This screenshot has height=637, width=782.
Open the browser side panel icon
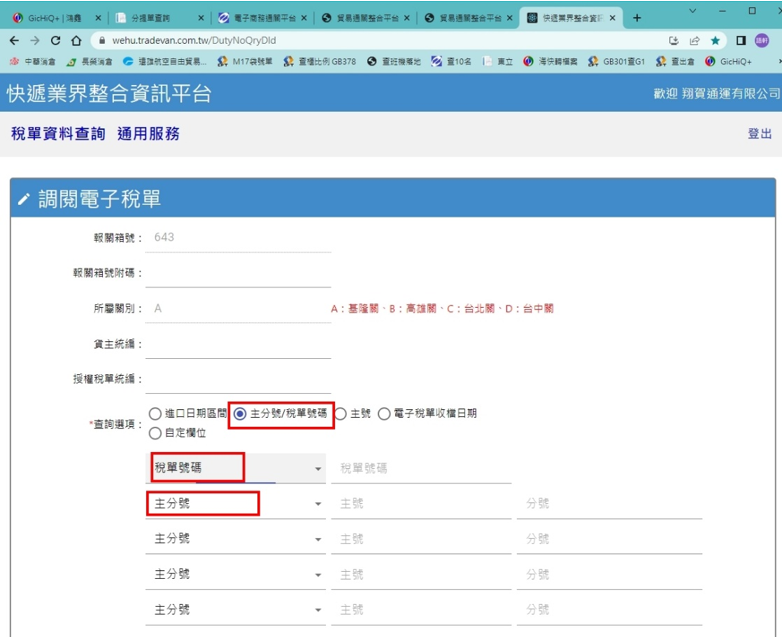pos(741,41)
